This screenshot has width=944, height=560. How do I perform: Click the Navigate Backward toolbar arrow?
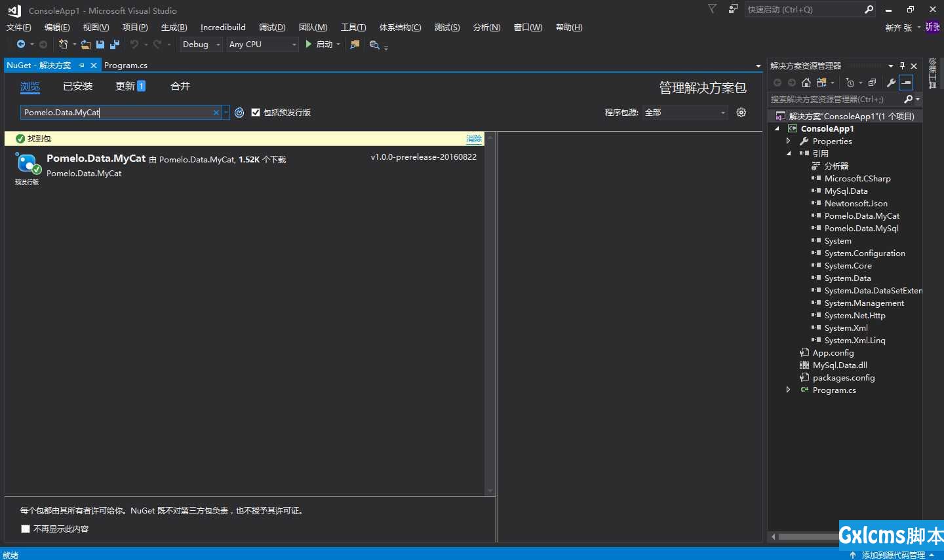21,45
